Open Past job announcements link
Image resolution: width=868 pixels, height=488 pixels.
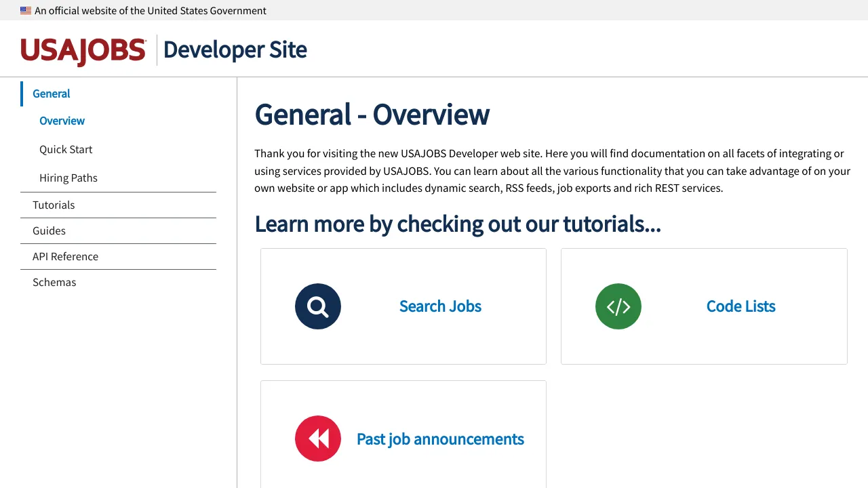click(440, 439)
